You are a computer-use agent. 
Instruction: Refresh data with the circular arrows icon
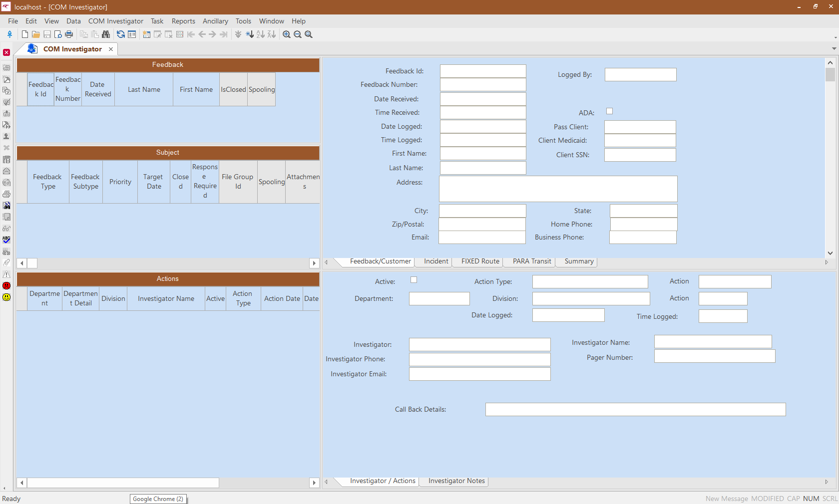(x=120, y=34)
